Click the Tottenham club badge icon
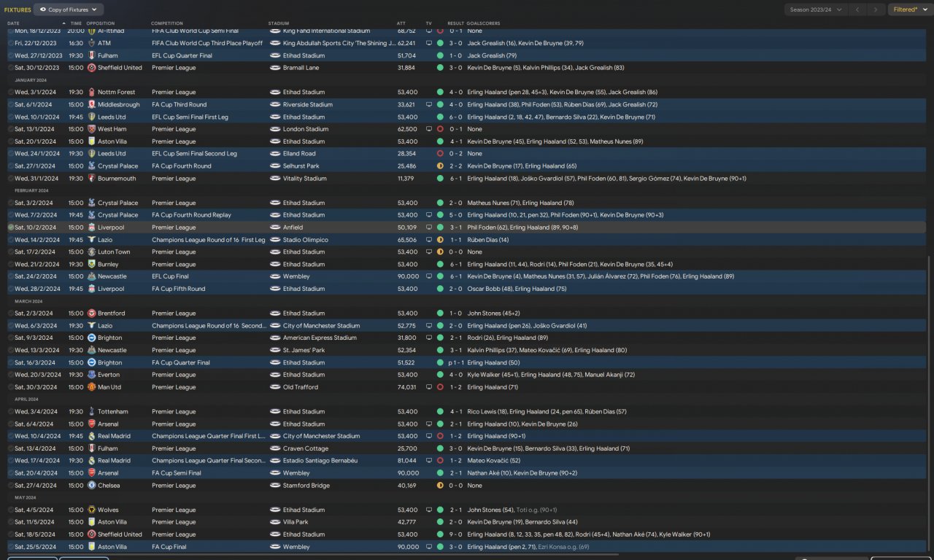 click(x=91, y=412)
